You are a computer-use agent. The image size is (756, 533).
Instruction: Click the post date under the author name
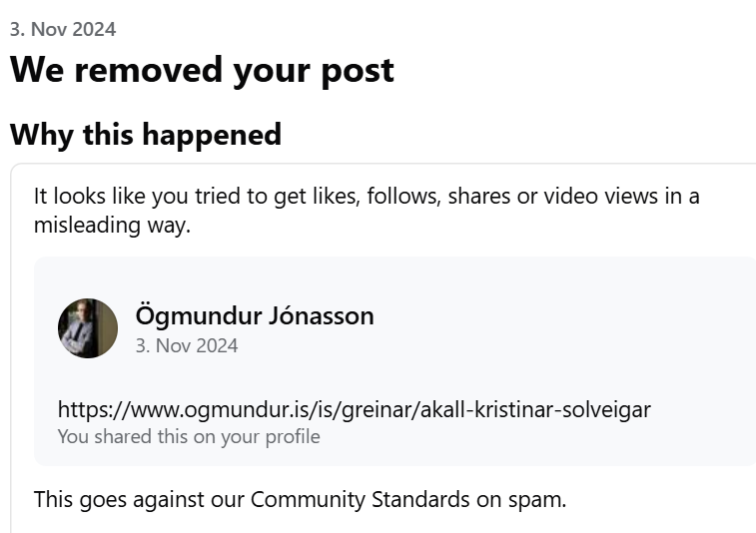pyautogui.click(x=187, y=346)
